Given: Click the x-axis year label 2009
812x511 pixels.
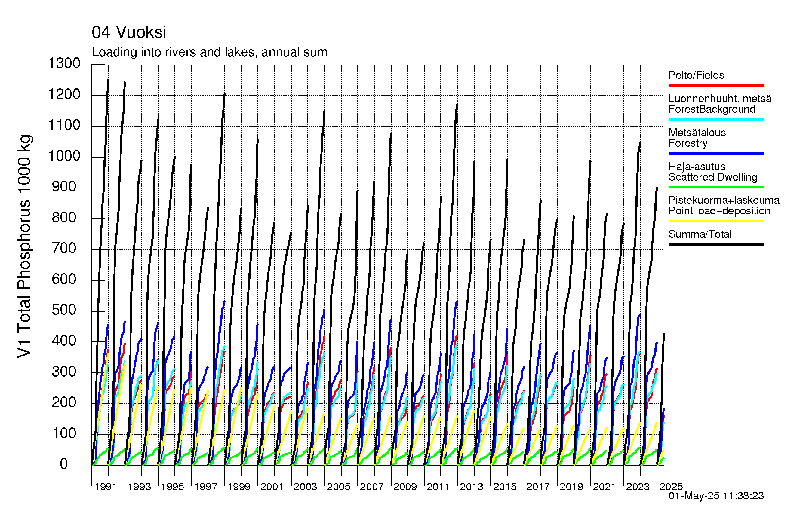Looking at the screenshot, I should click(x=405, y=487).
